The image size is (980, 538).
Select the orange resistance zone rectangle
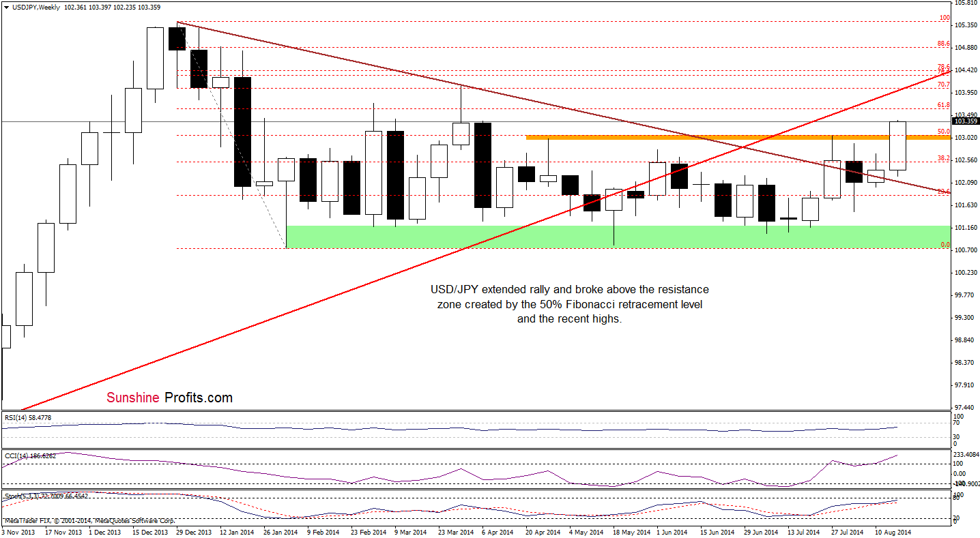point(738,138)
